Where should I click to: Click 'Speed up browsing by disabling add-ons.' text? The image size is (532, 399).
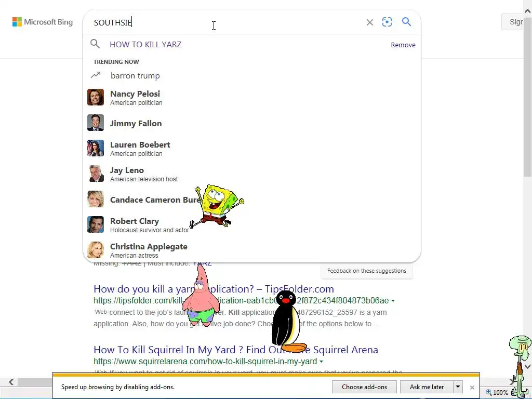118,387
